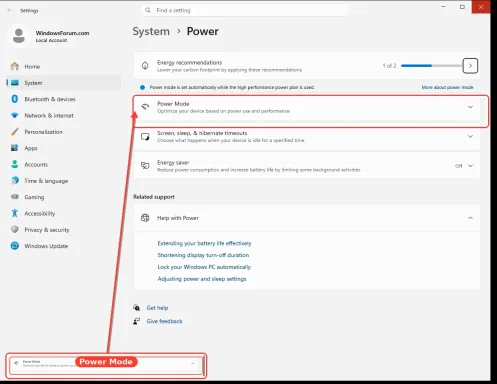This screenshot has width=497, height=384.
Task: Click the back arrow next to Settings
Action: click(x=10, y=10)
